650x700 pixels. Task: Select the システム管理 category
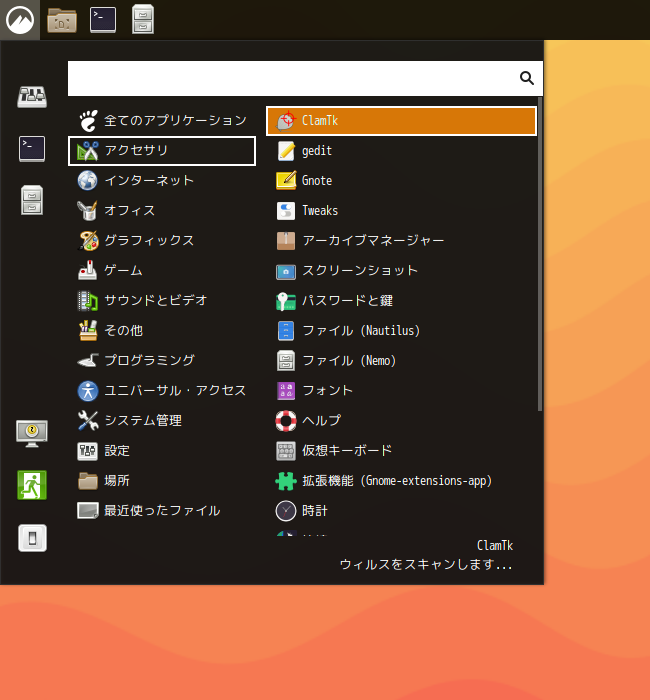tap(162, 421)
